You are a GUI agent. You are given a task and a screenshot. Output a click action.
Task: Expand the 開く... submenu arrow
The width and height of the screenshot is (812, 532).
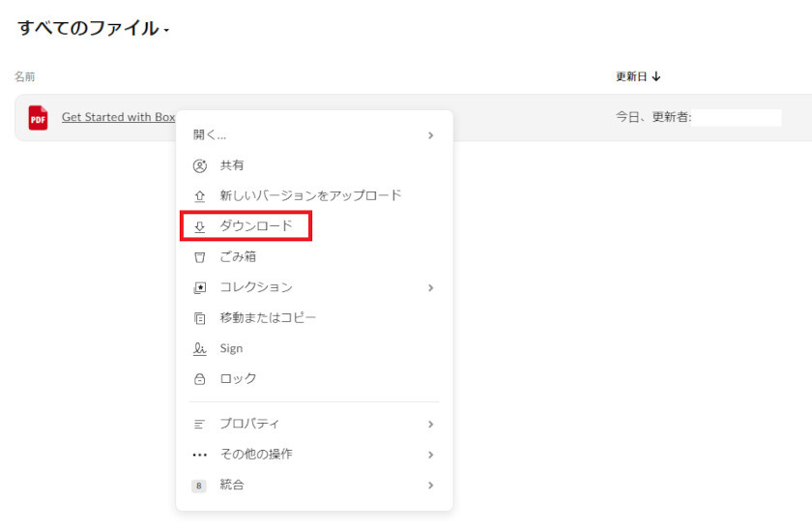(430, 135)
